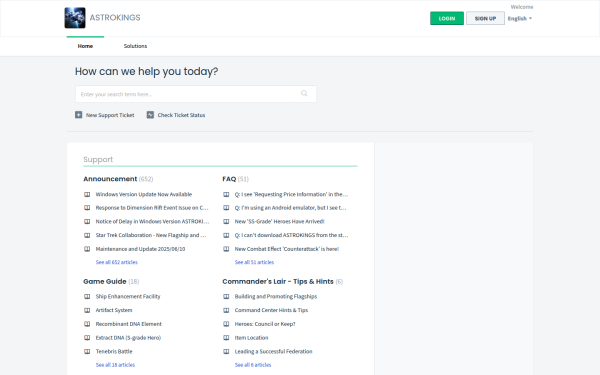This screenshot has width=600, height=375.
Task: Click the green LOGIN button
Action: tap(447, 18)
